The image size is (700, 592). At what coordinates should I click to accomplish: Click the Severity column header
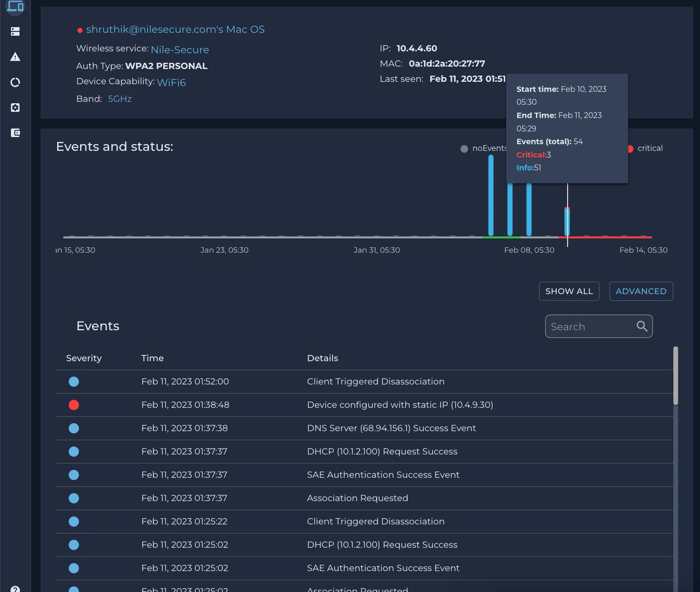pos(84,358)
